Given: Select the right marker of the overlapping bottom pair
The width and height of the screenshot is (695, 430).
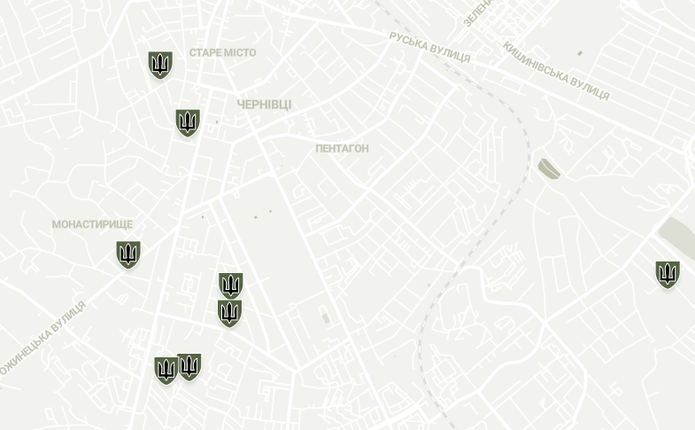Looking at the screenshot, I should pos(190,367).
